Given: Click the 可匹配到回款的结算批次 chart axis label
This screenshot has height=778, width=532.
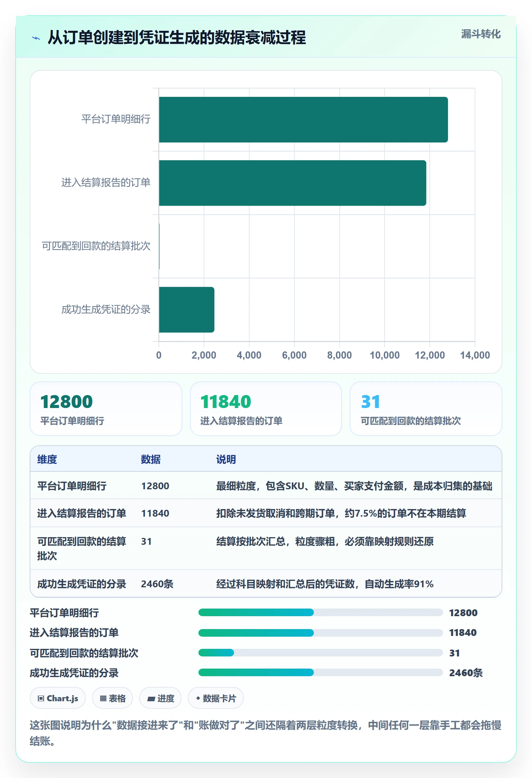Looking at the screenshot, I should point(96,246).
